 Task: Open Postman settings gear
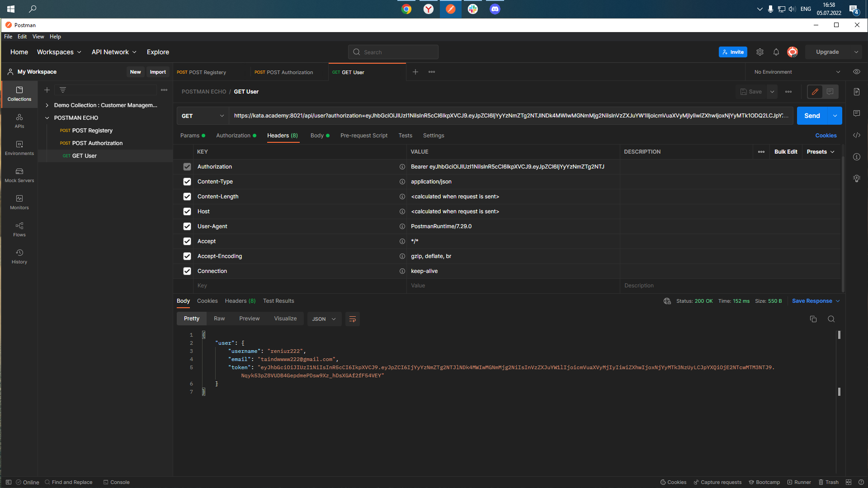pos(759,52)
